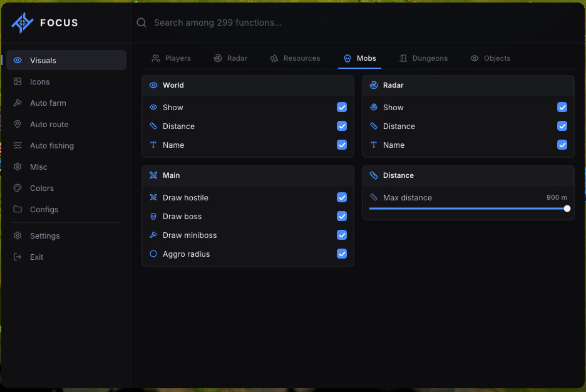Open Auto fishing via its waves icon
Viewport: 586px width, 392px height.
point(18,145)
